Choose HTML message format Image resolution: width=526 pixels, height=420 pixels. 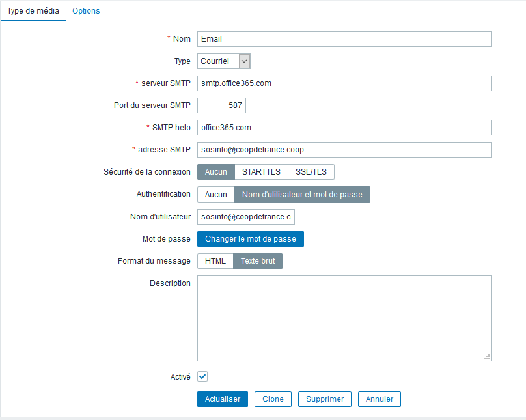click(x=215, y=261)
